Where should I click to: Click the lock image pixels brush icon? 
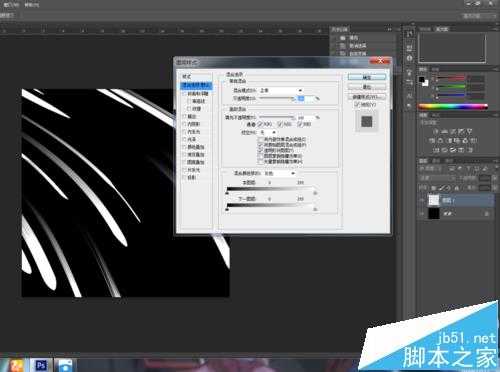coord(441,188)
